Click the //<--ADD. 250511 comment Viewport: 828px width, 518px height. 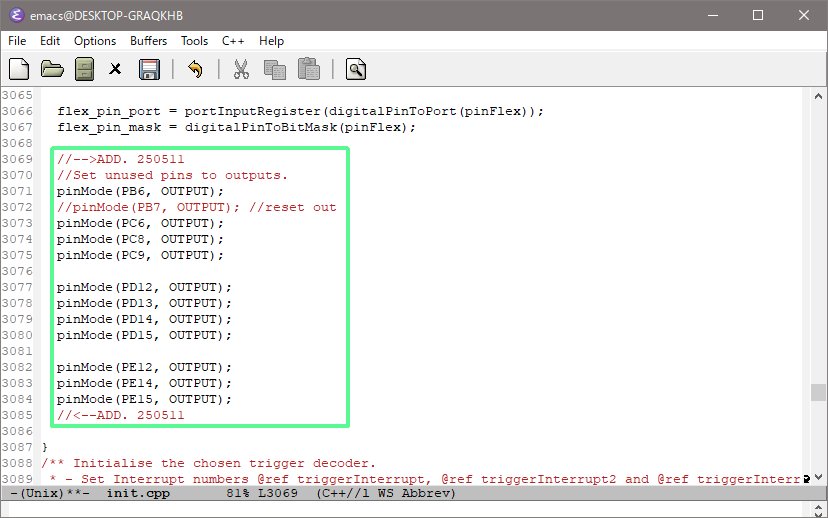click(120, 415)
